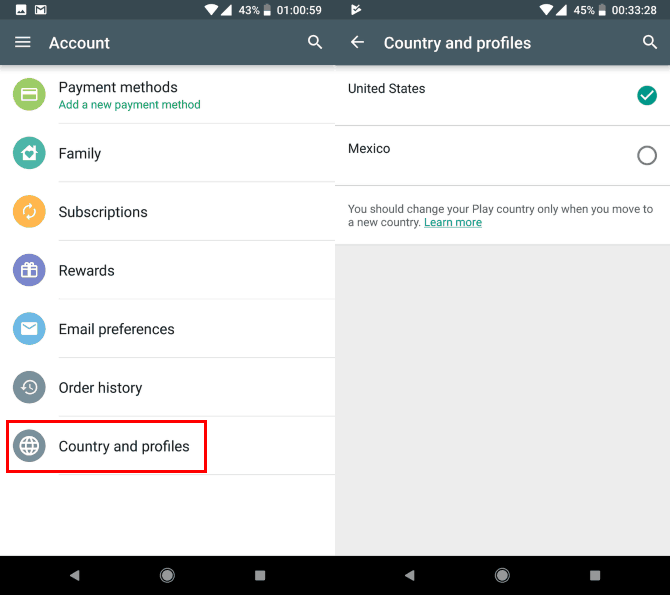Tap the search icon in Account header
670x595 pixels.
point(315,42)
